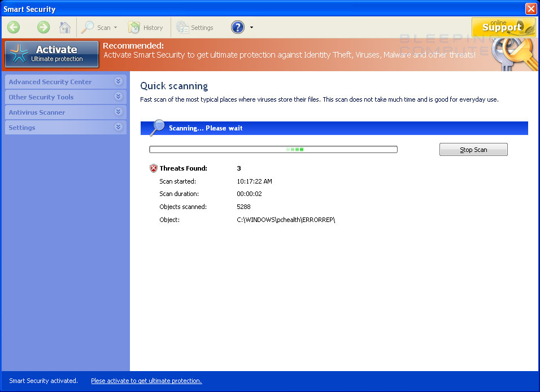
Task: Click the objects scanned value 5288
Action: [x=243, y=207]
